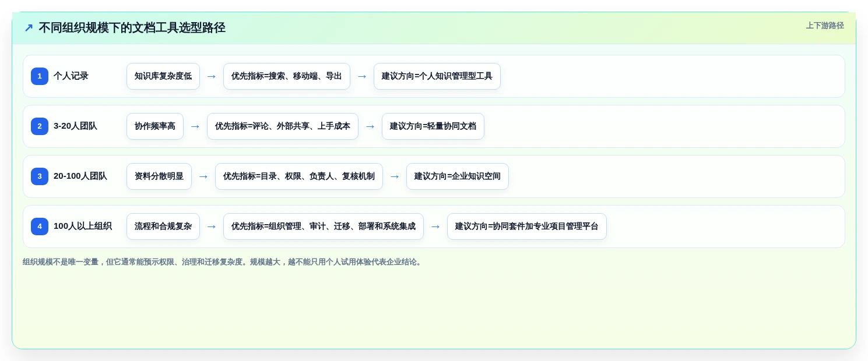
Task: Click the 建议方向=轻量协同文档 chip
Action: [x=433, y=126]
